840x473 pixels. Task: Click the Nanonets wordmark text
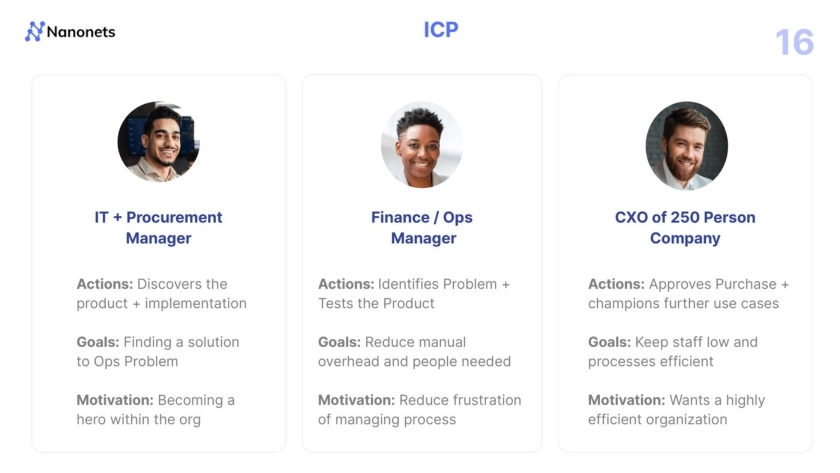coord(81,32)
